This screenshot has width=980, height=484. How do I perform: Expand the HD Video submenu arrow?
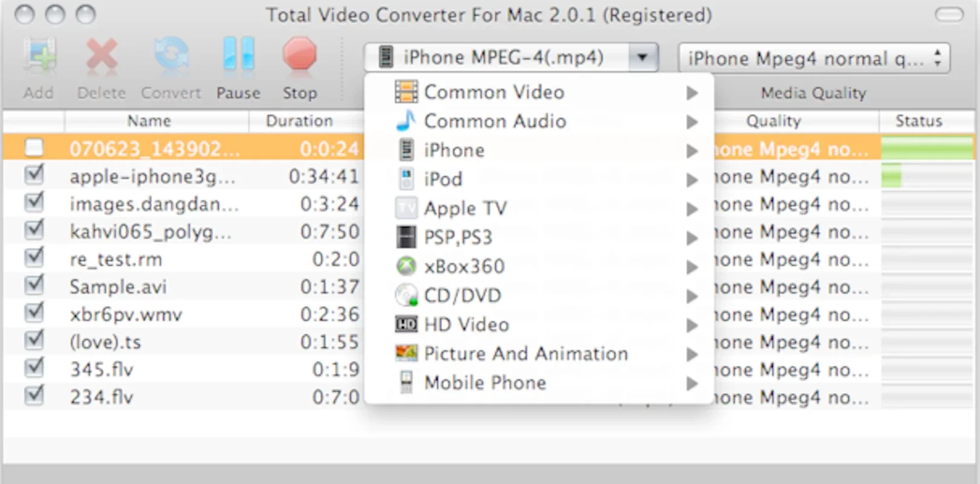click(x=692, y=325)
